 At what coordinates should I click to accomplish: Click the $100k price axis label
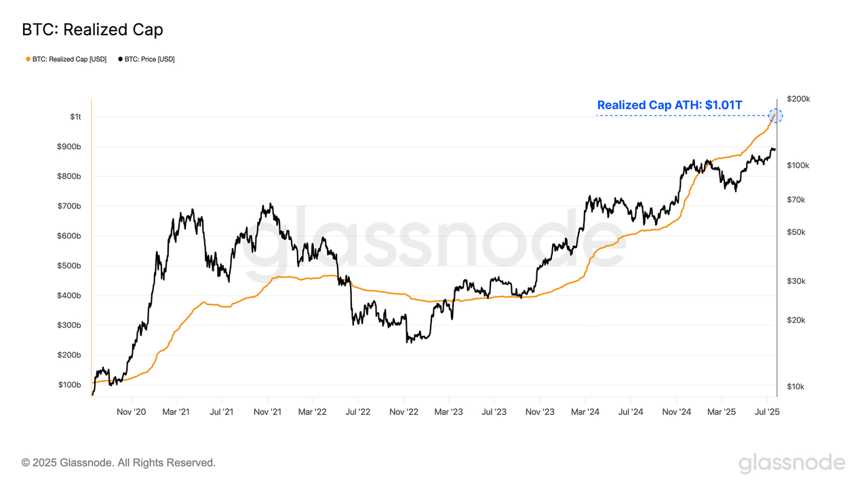[x=798, y=165]
